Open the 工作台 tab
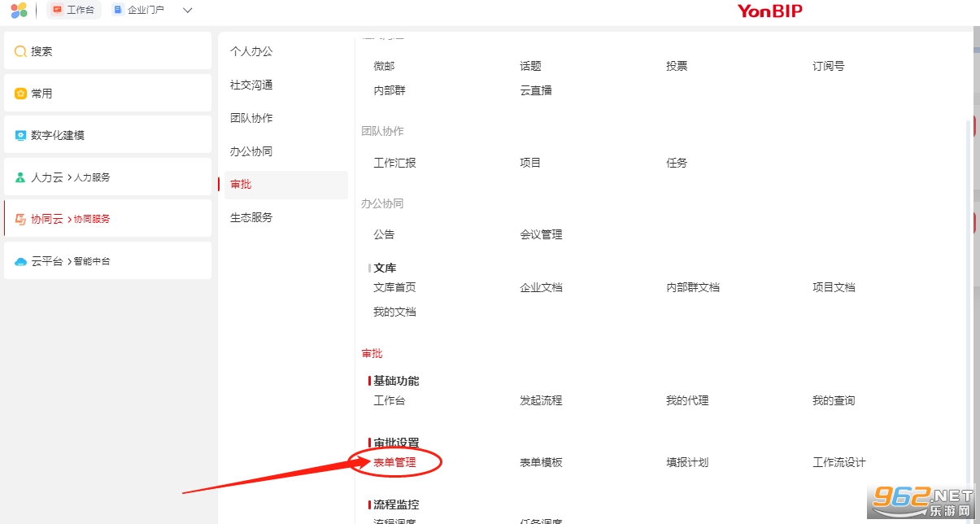980x524 pixels. [x=74, y=11]
